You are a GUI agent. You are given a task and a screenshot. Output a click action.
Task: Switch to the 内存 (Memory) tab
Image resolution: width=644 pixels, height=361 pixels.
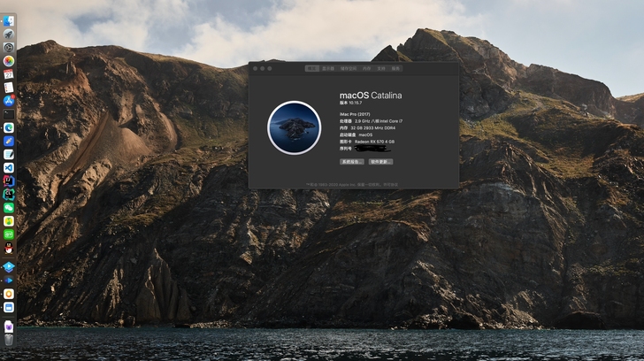pyautogui.click(x=367, y=69)
